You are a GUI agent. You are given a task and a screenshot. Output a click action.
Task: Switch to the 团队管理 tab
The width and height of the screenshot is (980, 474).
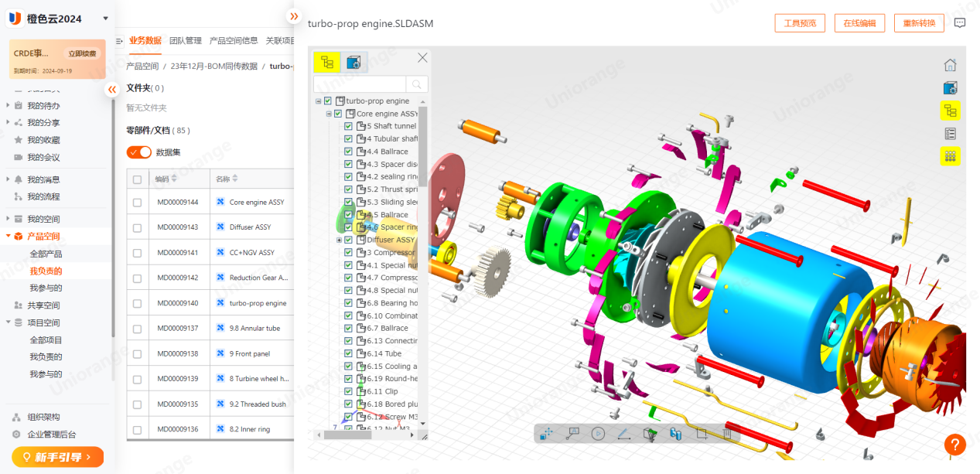186,41
